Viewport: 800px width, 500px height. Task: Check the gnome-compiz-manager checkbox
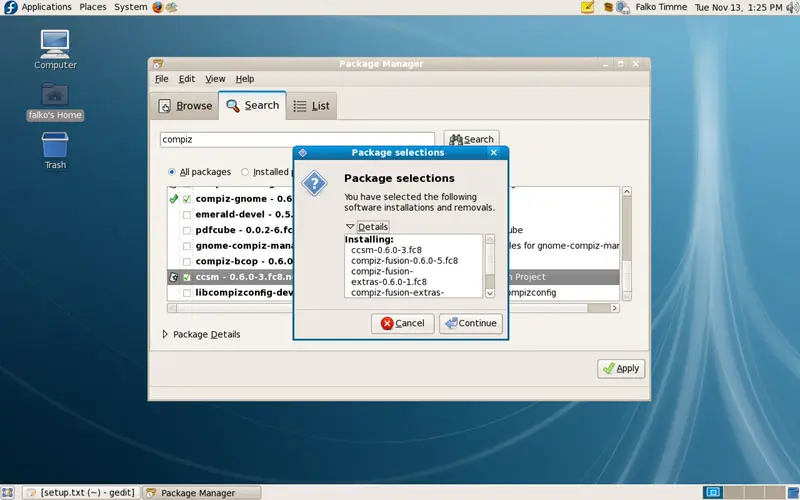(x=187, y=246)
